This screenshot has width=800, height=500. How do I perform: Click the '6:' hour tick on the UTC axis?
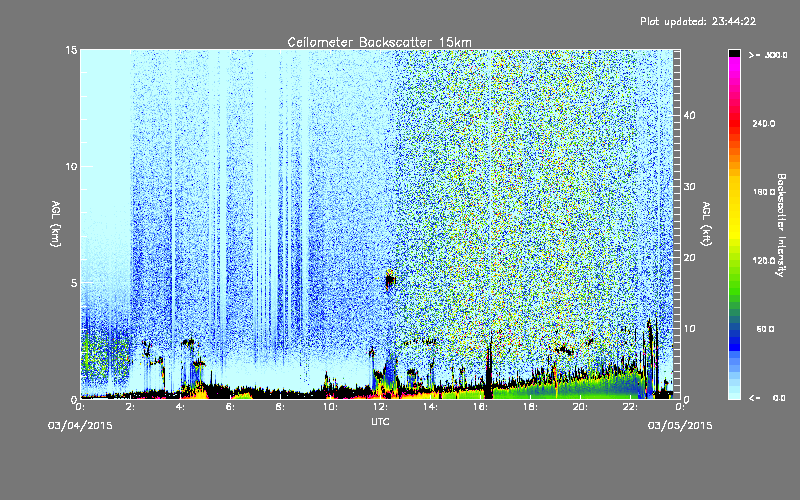[230, 407]
